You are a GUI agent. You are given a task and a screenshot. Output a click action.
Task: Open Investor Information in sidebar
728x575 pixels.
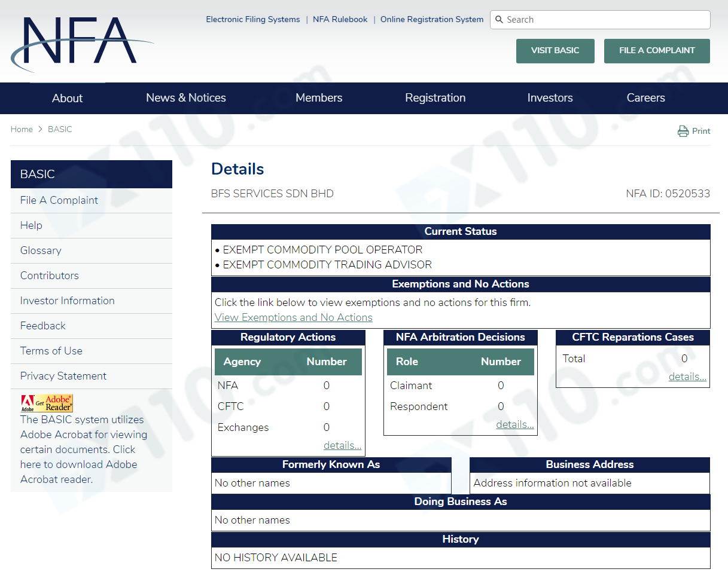[x=92, y=301]
